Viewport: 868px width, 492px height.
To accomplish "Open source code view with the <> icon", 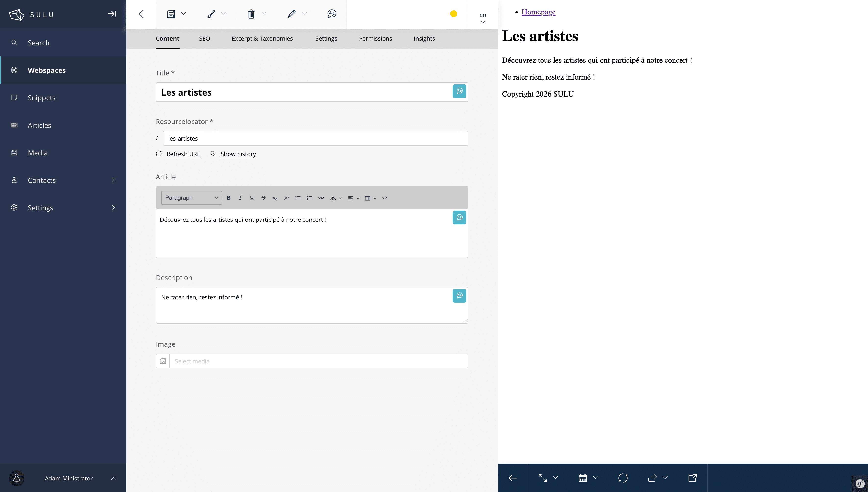I will pyautogui.click(x=384, y=198).
